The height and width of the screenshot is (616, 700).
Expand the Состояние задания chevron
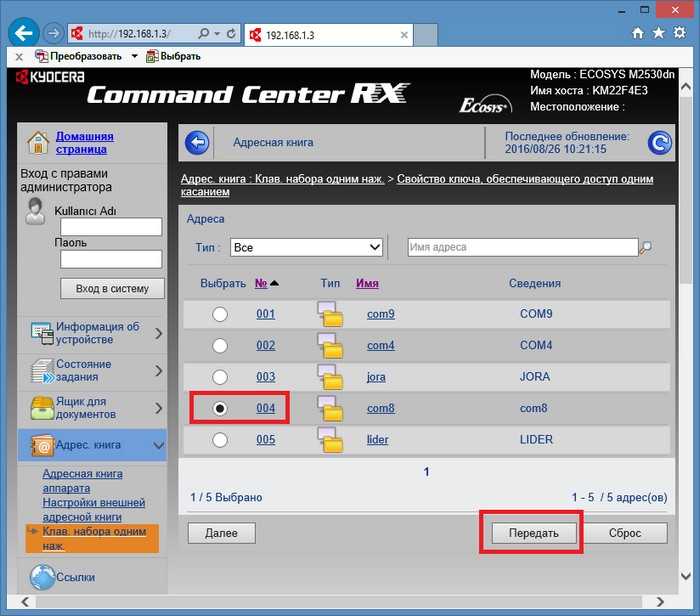[158, 371]
